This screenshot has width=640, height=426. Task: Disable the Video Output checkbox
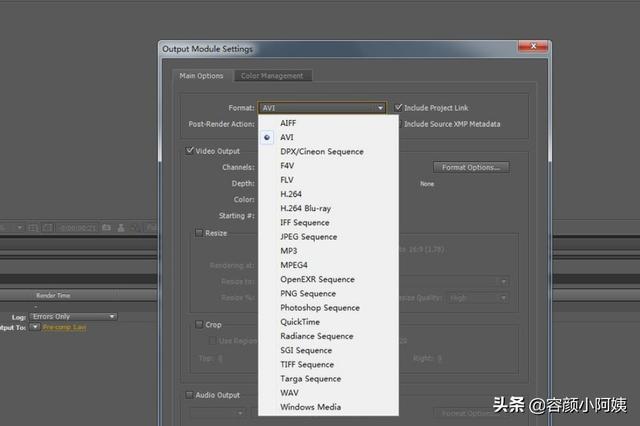click(190, 151)
